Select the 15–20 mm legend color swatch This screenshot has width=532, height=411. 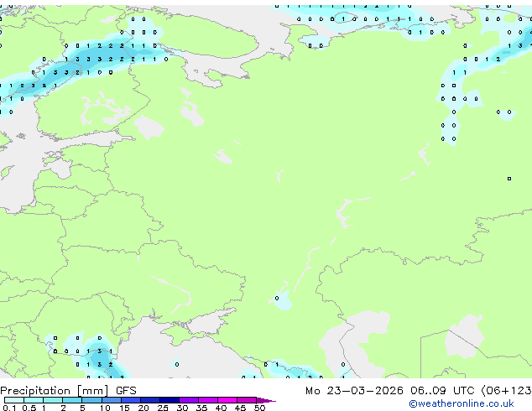[x=131, y=400]
